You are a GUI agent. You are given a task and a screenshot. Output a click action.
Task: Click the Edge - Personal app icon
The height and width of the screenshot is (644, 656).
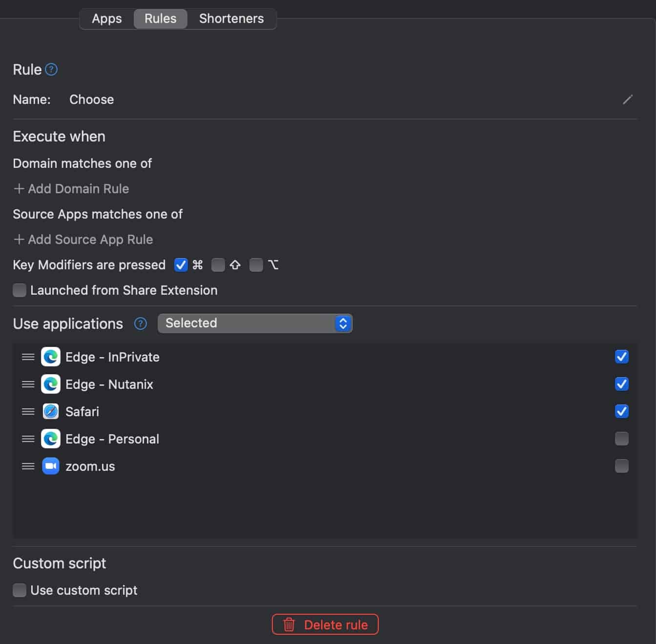(x=51, y=439)
